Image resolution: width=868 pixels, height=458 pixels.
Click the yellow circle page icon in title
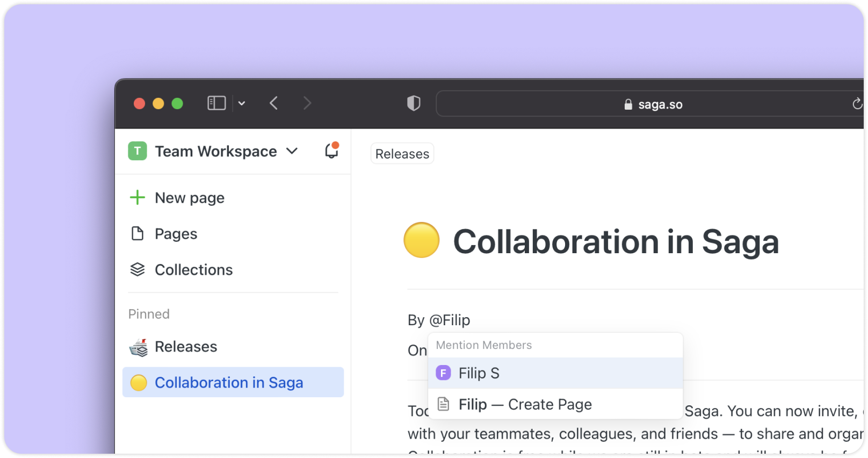point(422,240)
